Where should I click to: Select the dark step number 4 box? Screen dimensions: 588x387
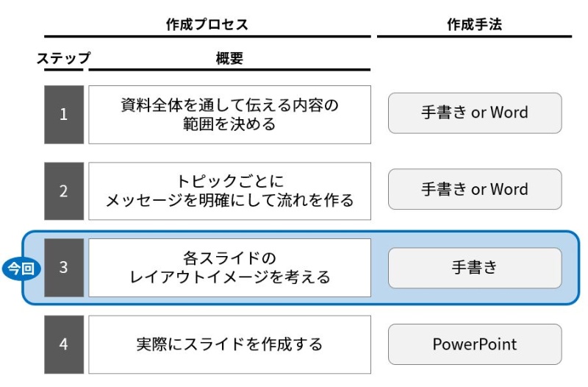tap(63, 344)
